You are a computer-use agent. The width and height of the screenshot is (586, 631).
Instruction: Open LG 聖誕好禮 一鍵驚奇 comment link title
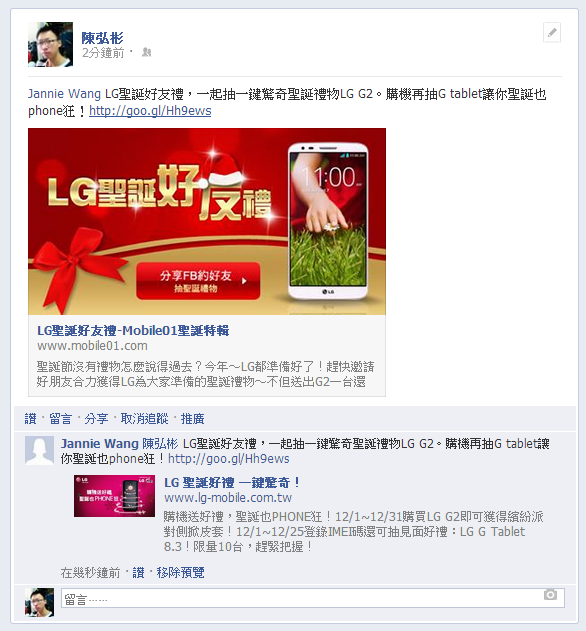click(x=232, y=483)
